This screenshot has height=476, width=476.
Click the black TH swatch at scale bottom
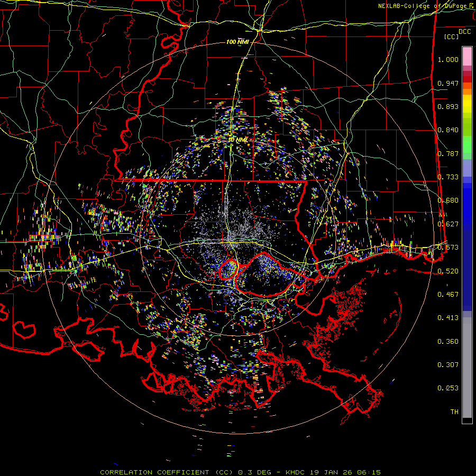coord(467,420)
